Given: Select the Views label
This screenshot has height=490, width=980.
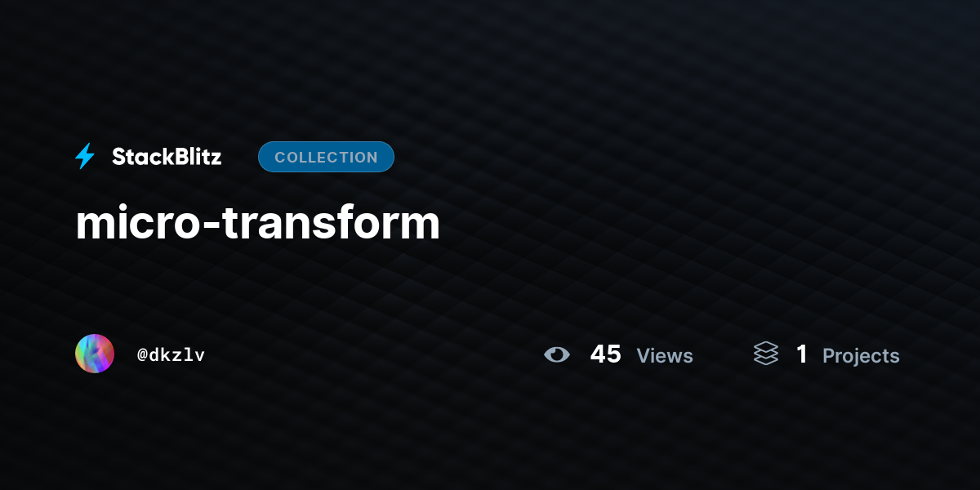Looking at the screenshot, I should click(665, 355).
